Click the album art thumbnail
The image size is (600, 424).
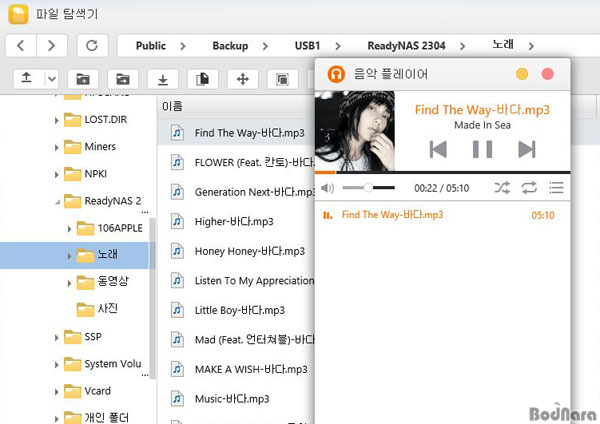point(355,131)
